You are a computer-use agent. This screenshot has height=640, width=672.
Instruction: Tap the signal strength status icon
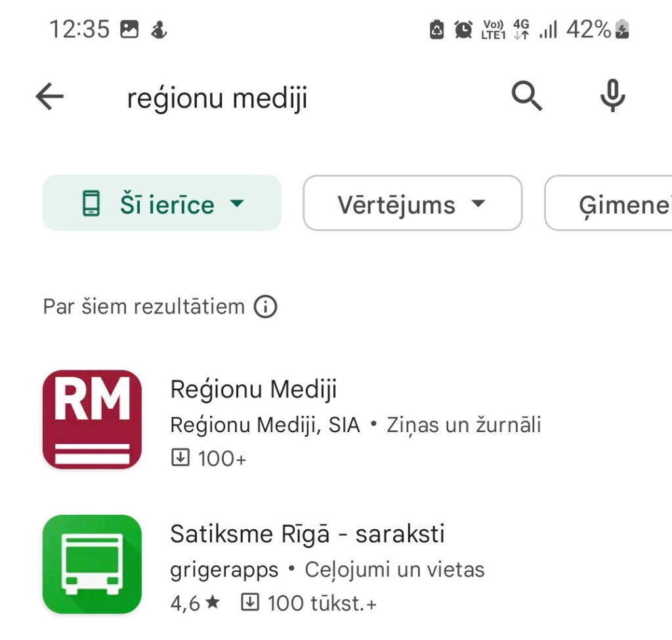coord(547,30)
